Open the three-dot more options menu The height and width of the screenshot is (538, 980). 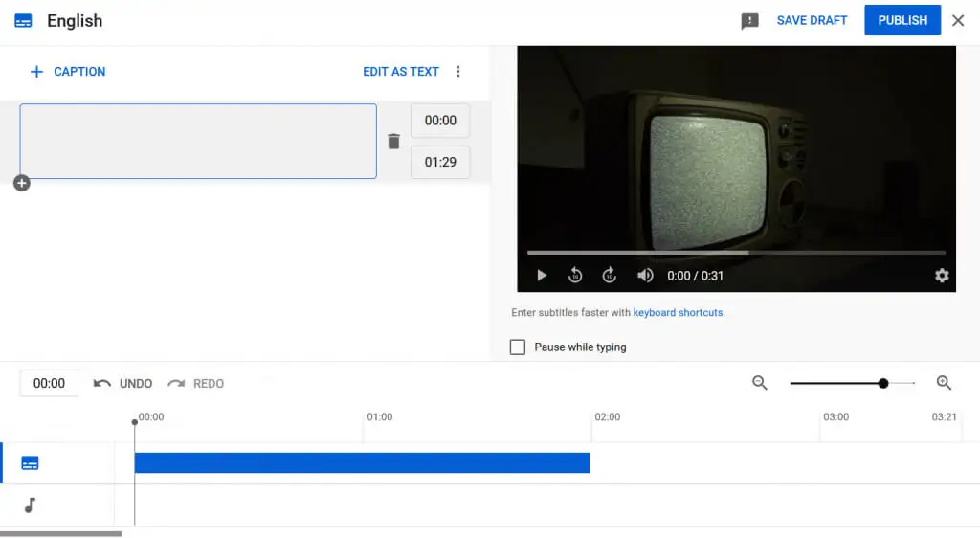[458, 72]
